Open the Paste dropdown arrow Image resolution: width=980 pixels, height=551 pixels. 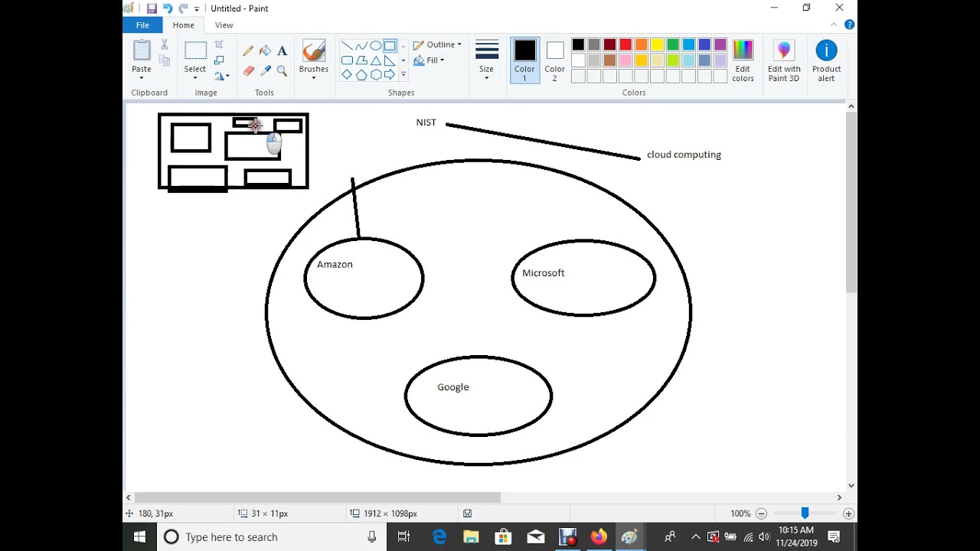(142, 78)
